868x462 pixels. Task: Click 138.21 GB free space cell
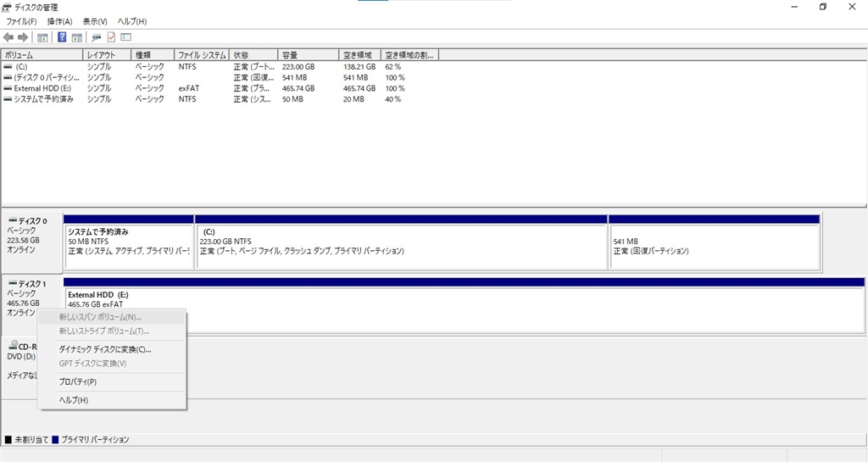tap(359, 66)
